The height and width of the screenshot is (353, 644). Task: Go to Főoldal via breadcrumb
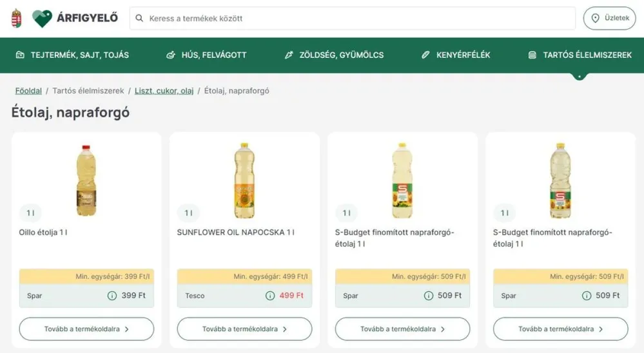(28, 91)
